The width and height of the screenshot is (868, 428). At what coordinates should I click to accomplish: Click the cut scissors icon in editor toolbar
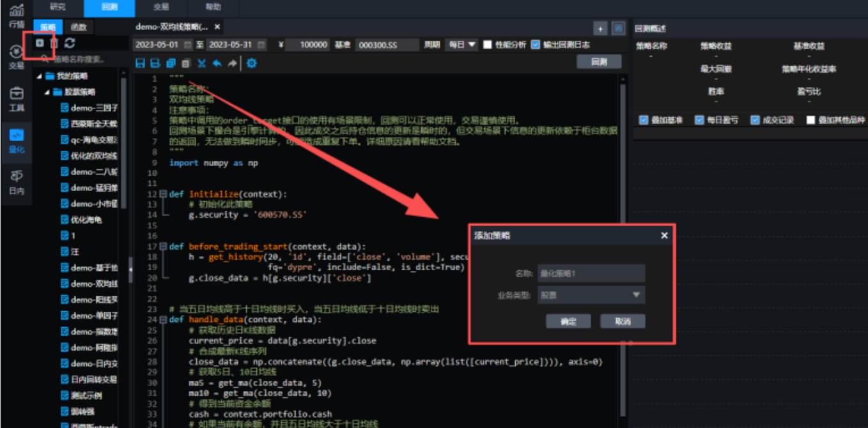[x=201, y=63]
